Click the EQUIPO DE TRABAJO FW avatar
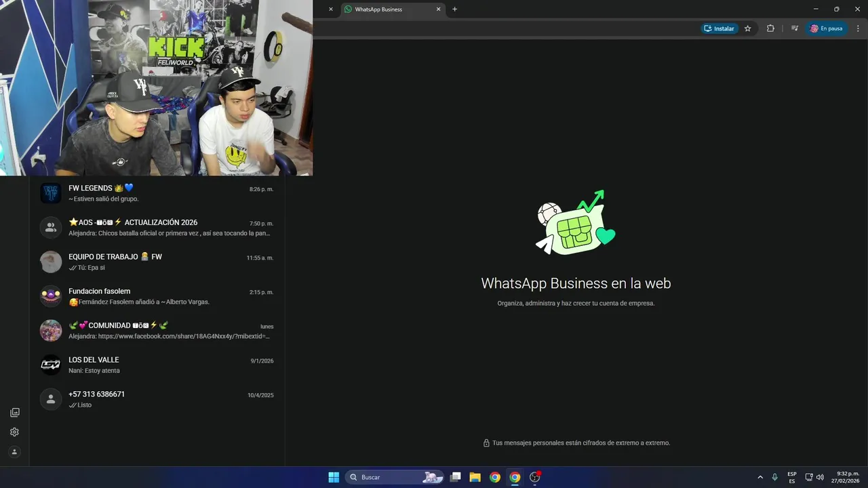 pos(51,262)
